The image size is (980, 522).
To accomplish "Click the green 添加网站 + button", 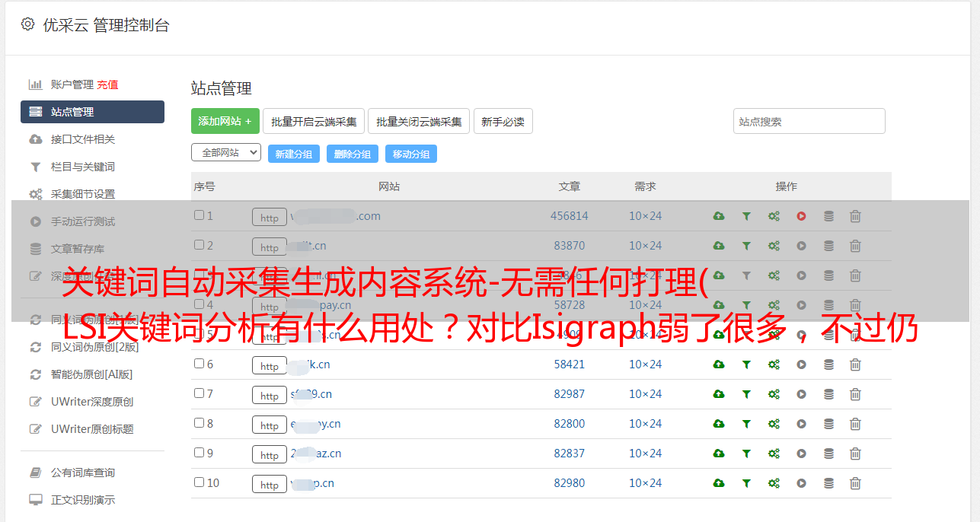I will [x=225, y=121].
